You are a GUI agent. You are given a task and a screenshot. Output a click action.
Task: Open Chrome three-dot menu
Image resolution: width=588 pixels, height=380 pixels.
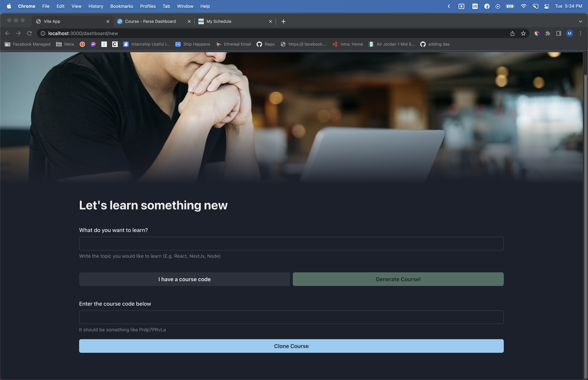pyautogui.click(x=580, y=33)
